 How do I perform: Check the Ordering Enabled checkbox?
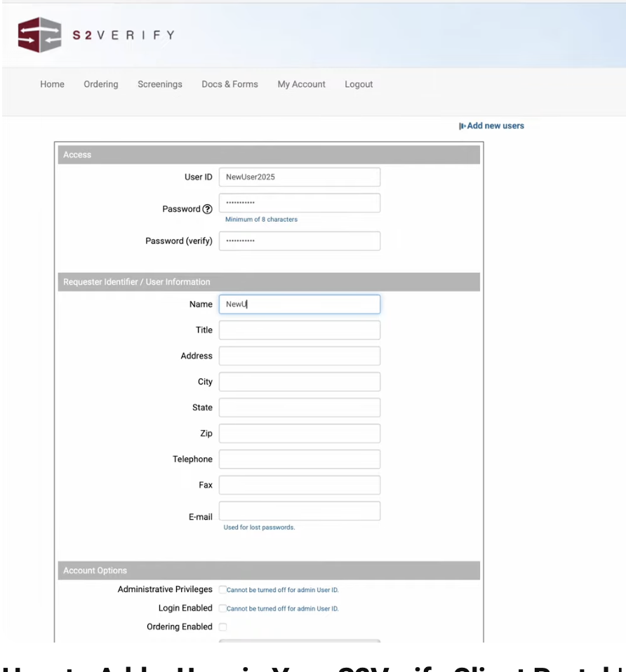pyautogui.click(x=222, y=627)
